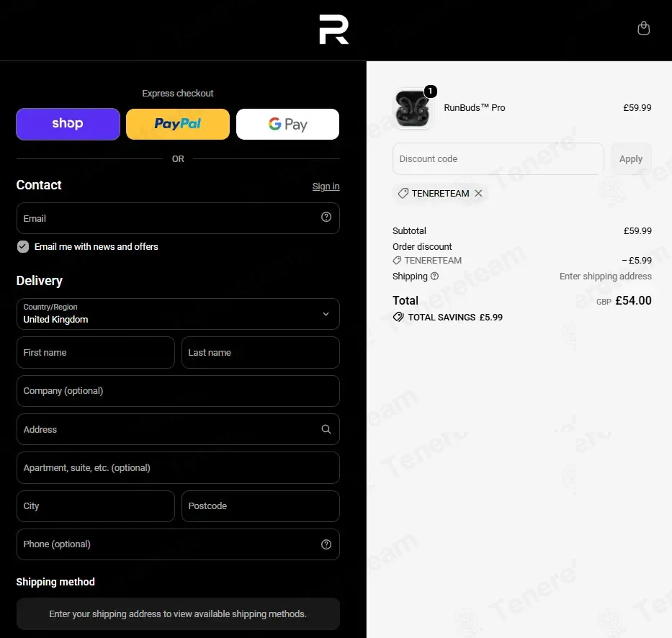Focus the Postcode input field
This screenshot has width=672, height=638.
pos(261,506)
